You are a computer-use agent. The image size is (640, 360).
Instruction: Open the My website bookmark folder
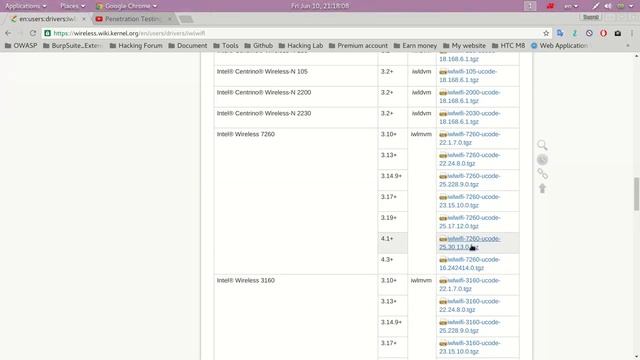coord(464,45)
